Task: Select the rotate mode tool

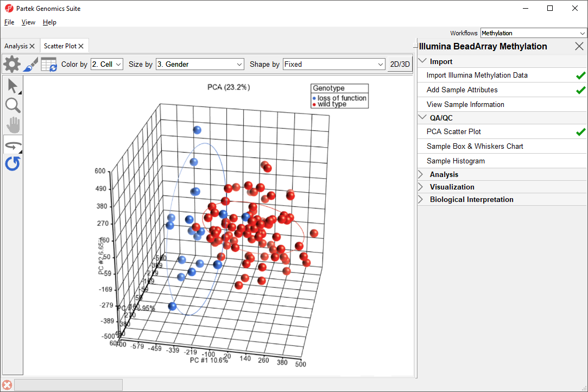Action: (x=13, y=146)
